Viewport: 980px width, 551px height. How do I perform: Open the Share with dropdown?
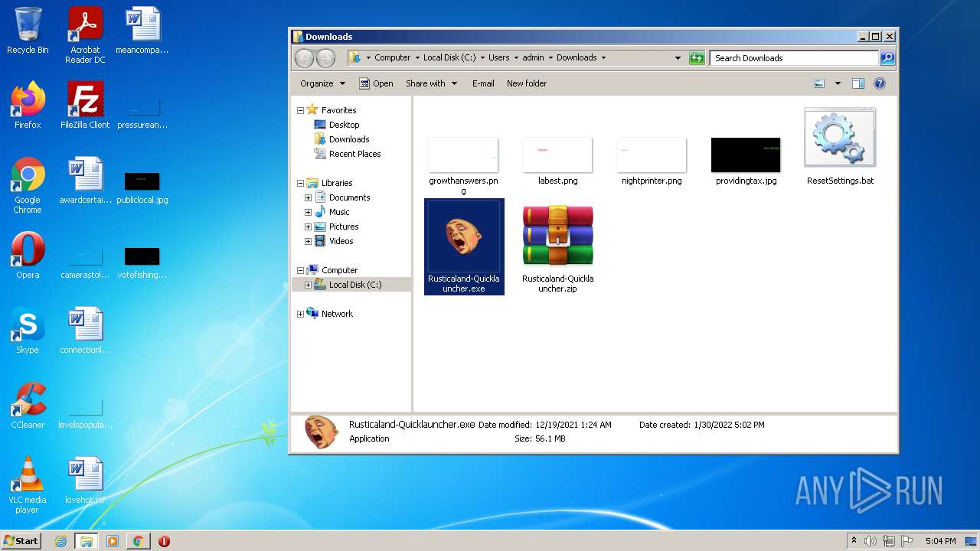[431, 83]
